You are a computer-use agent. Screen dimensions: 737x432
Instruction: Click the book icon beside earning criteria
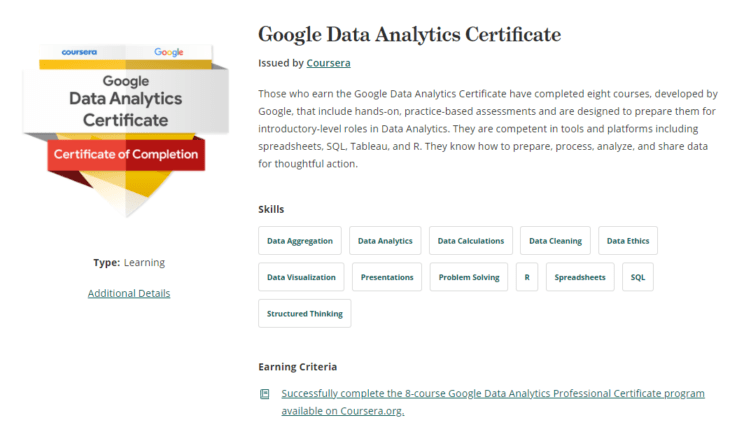(265, 394)
